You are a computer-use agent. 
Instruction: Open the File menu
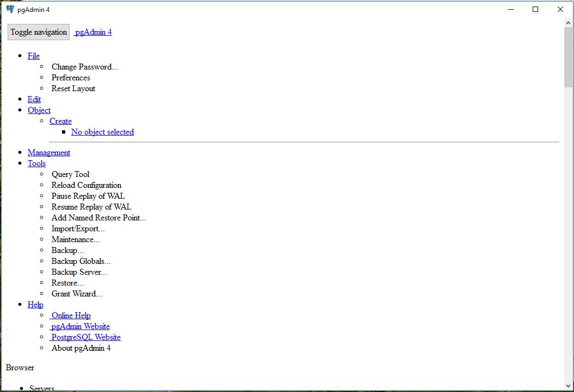(x=34, y=56)
